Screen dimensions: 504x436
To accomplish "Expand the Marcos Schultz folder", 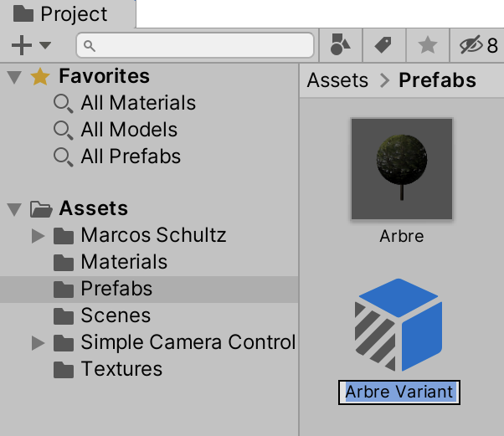I will tap(38, 235).
